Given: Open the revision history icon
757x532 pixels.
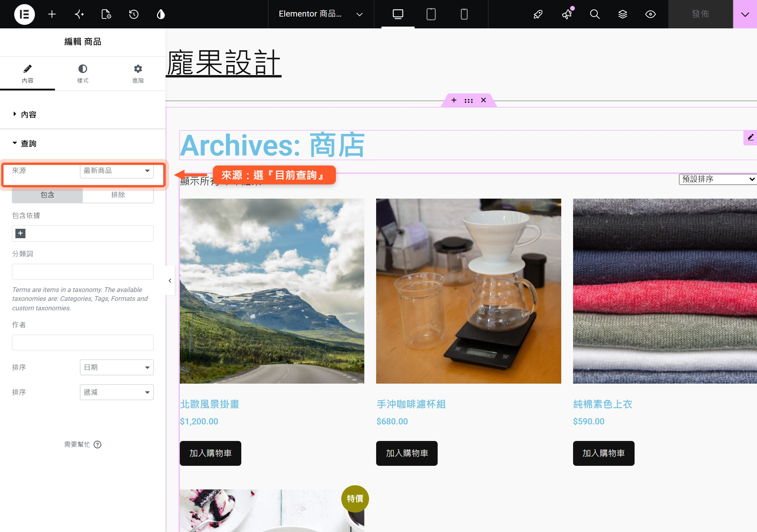Looking at the screenshot, I should click(134, 14).
